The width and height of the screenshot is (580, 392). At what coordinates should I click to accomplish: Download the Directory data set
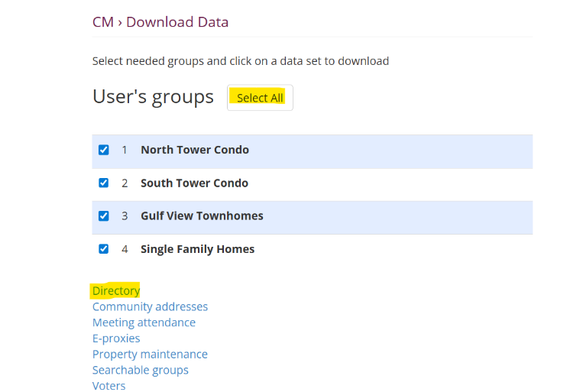[116, 290]
